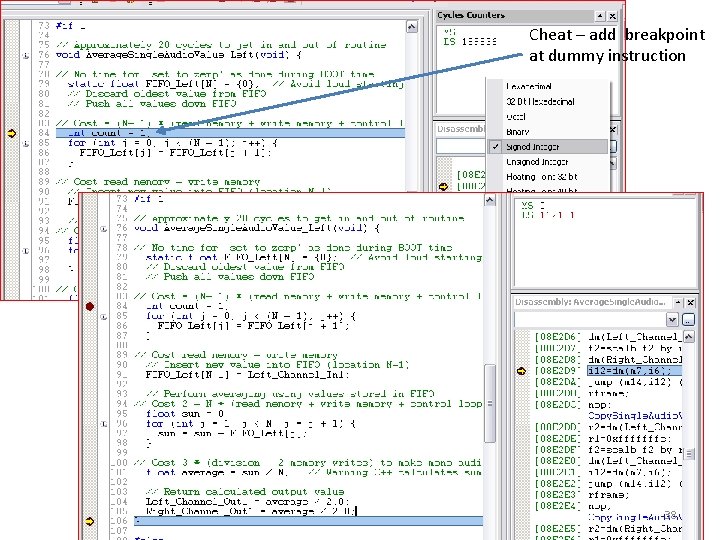Toggle the checked Signed Integer menu entry
This screenshot has height=540, width=720.
coord(549,147)
